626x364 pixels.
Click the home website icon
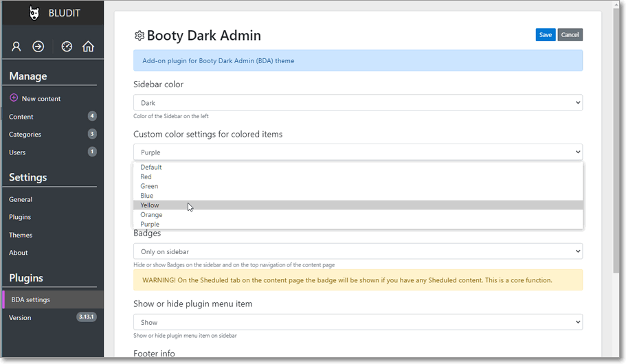(x=88, y=47)
